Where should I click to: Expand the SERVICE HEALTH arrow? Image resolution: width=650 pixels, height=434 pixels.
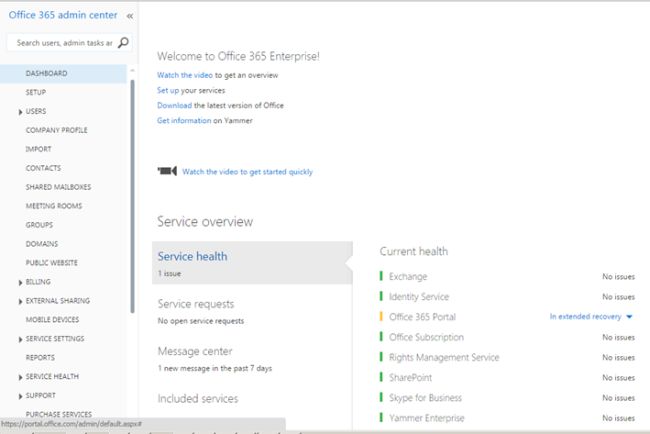[20, 377]
